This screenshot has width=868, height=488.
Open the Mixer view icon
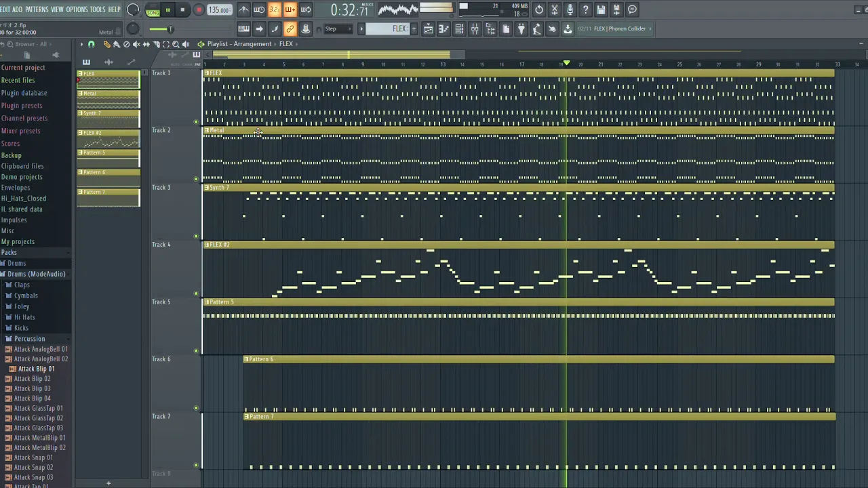[475, 28]
